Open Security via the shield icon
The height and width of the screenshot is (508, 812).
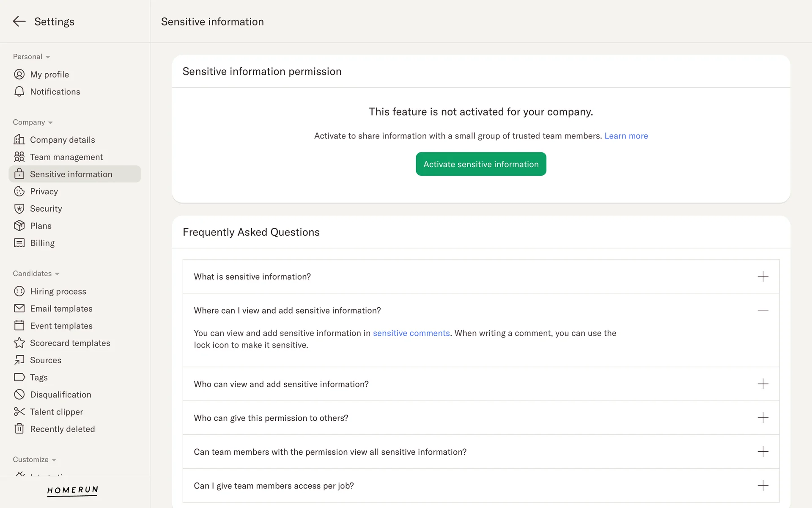click(19, 209)
